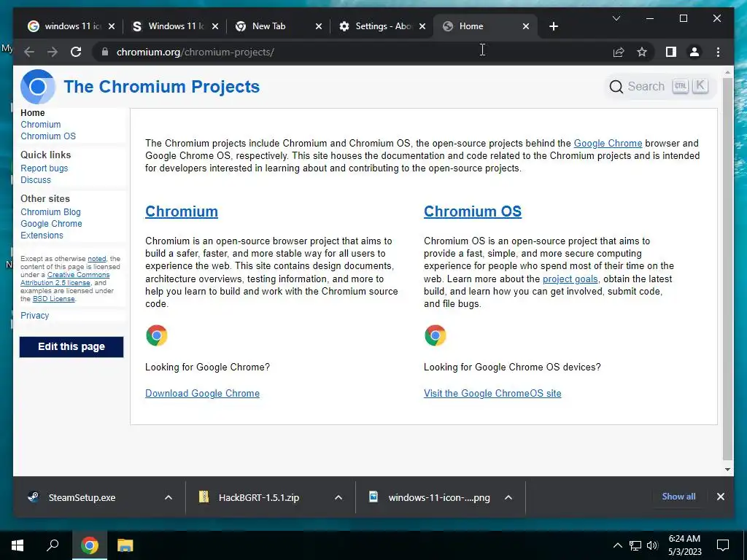747x560 pixels.
Task: Click the Chrome logo under Chromium section
Action: point(157,335)
